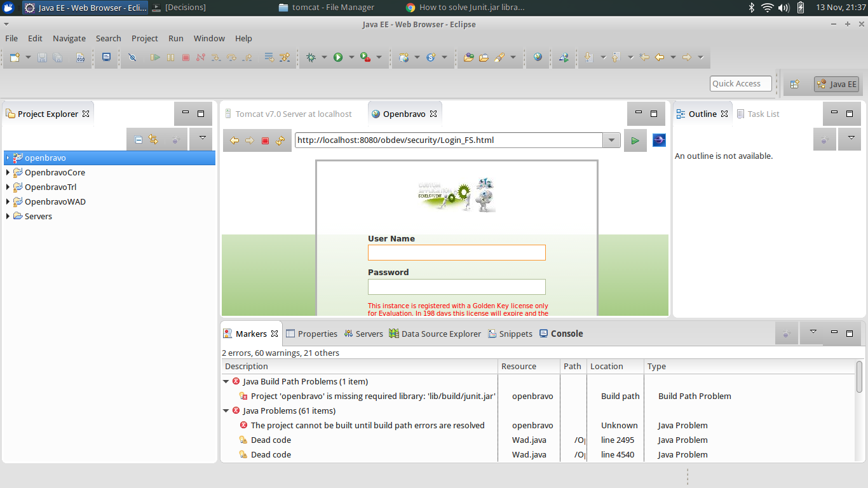Select the missing junit.jar library error row

539,396
